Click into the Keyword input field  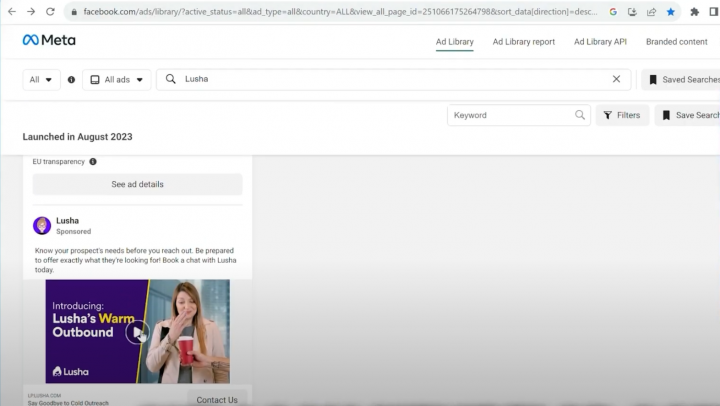click(511, 115)
